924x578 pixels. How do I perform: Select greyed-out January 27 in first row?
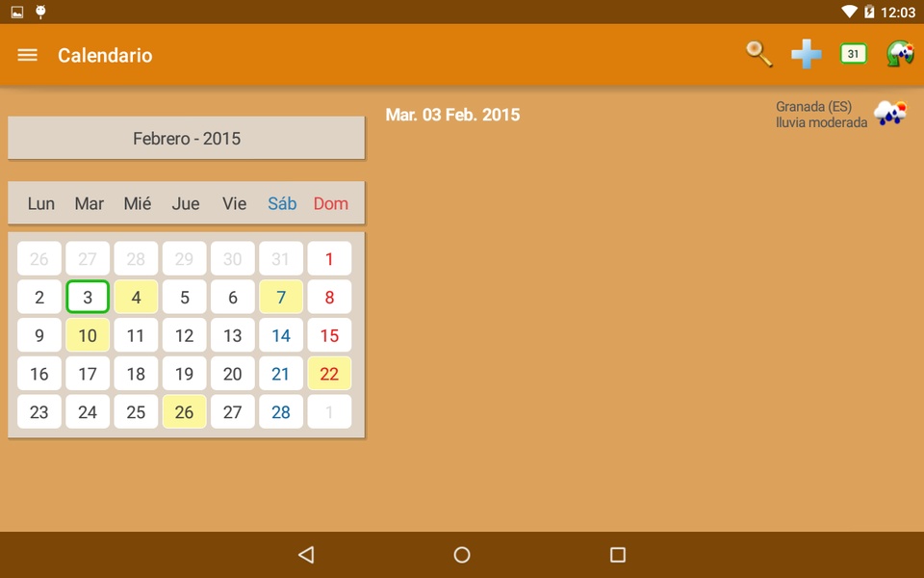88,258
